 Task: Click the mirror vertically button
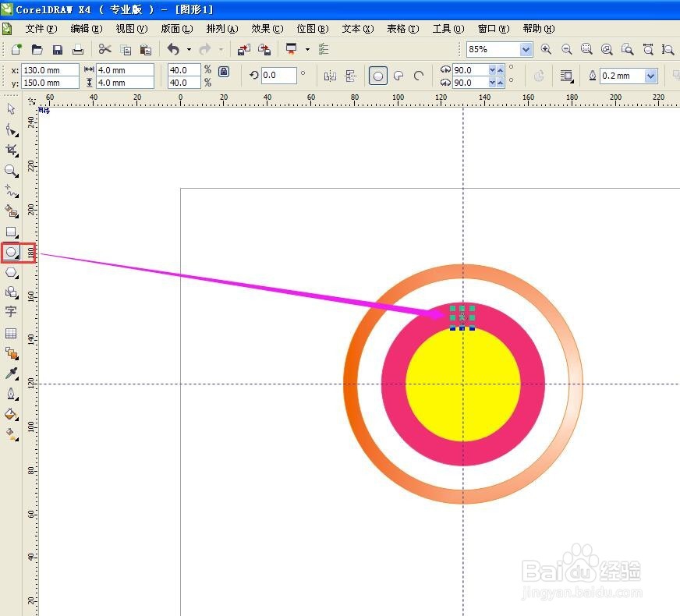pyautogui.click(x=350, y=76)
